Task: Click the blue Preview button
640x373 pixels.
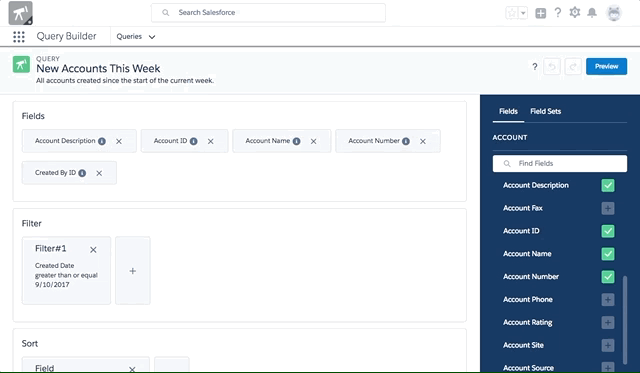Action: [607, 67]
